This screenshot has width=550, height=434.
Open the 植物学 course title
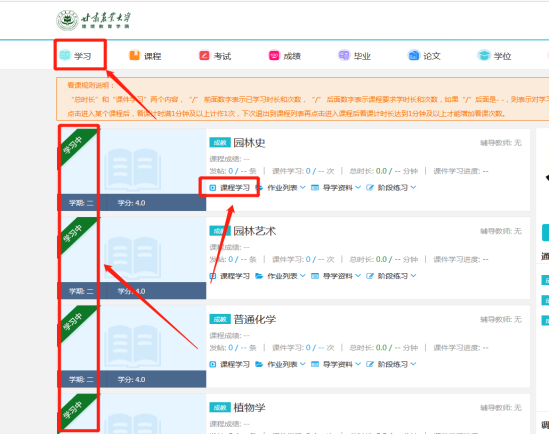coord(249,408)
